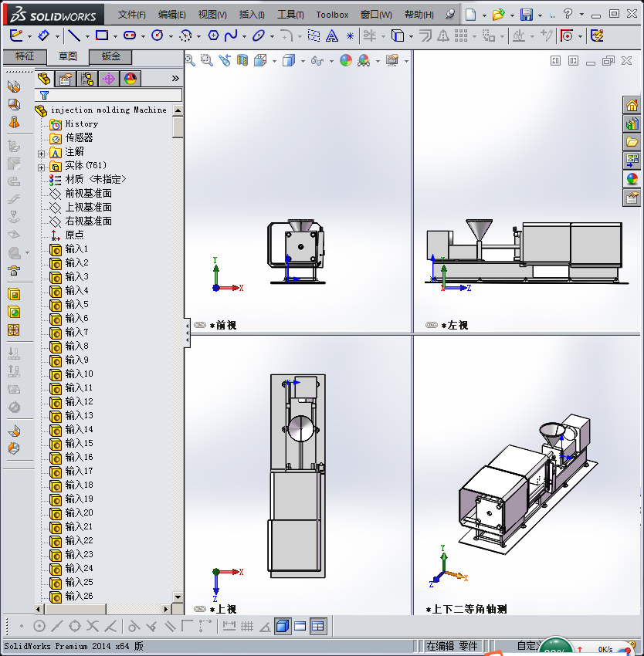Click the tree horizontal scroll right arrow
Viewport: 644px width, 656px height.
pyautogui.click(x=166, y=609)
